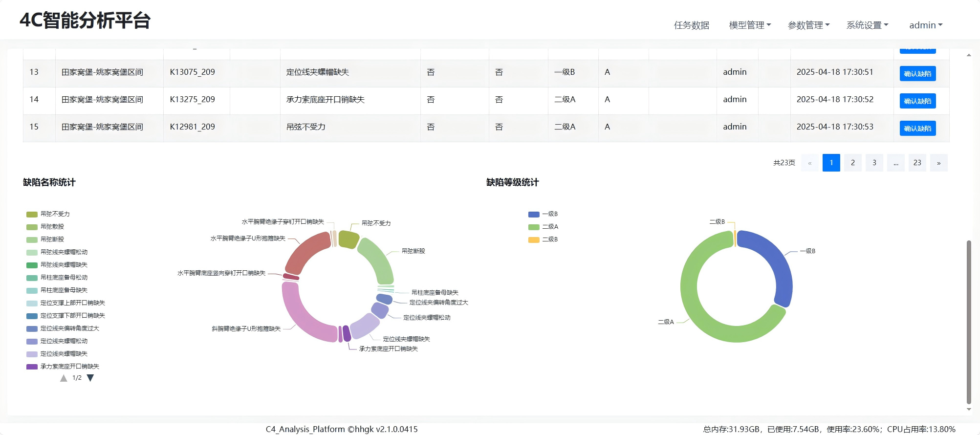Toggle 一级B legend in level chart

[543, 214]
